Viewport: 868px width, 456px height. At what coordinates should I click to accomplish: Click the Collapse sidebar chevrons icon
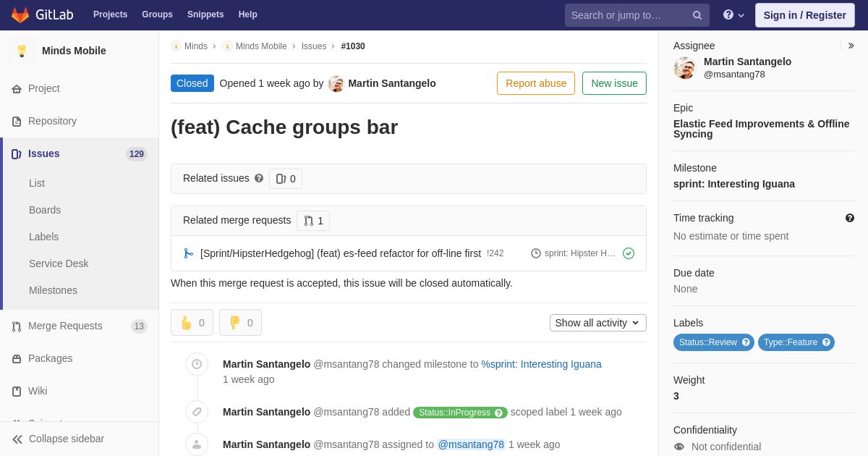(17, 439)
